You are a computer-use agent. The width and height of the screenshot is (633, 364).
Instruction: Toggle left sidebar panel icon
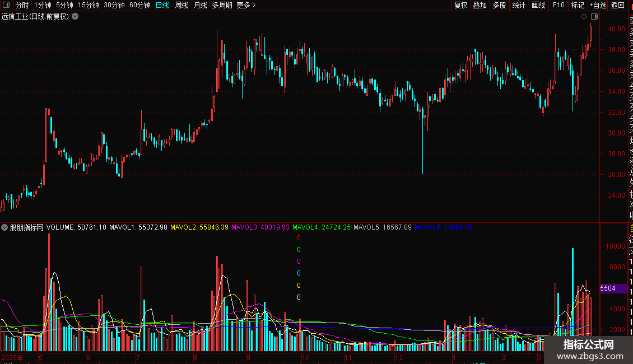(x=6, y=5)
